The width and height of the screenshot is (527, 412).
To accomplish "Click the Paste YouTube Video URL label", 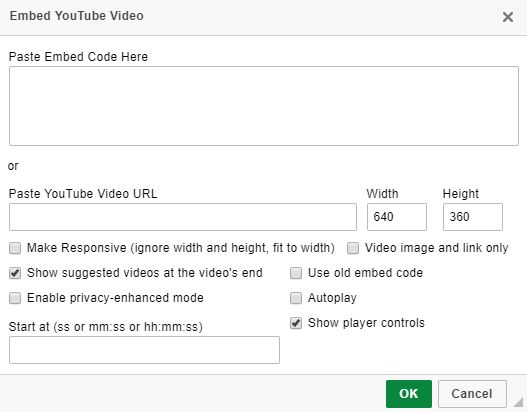I will point(83,194).
